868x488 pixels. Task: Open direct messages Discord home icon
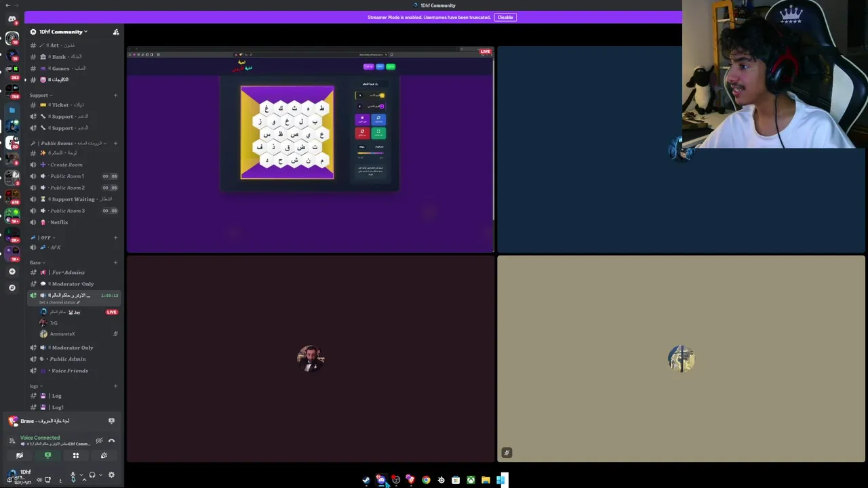(12, 20)
